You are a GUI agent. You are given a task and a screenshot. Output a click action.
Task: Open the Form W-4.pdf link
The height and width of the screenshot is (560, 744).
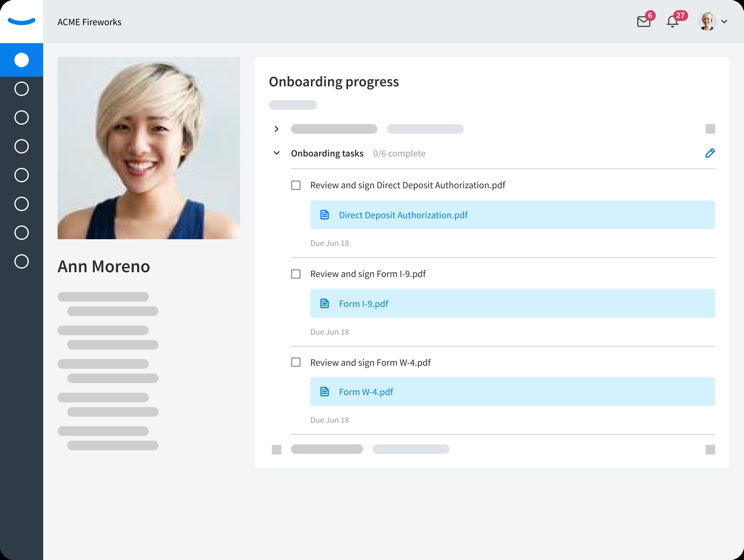[366, 392]
